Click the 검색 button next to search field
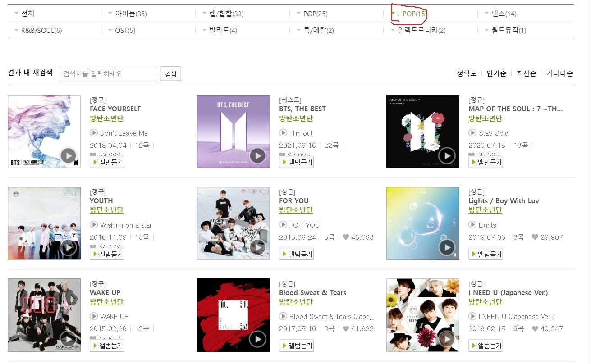This screenshot has height=364, width=591. pos(170,74)
